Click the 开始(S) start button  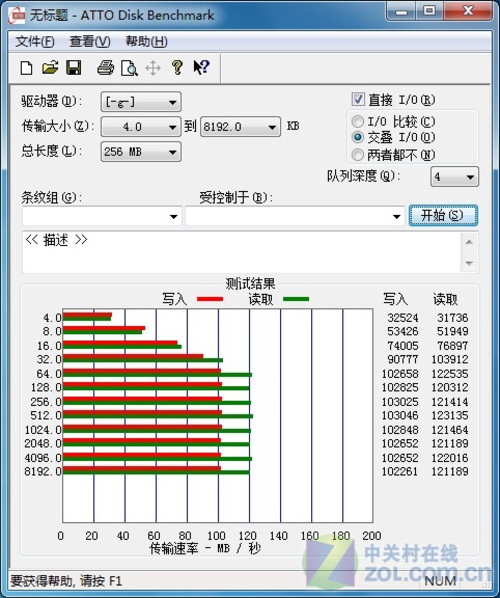[443, 215]
